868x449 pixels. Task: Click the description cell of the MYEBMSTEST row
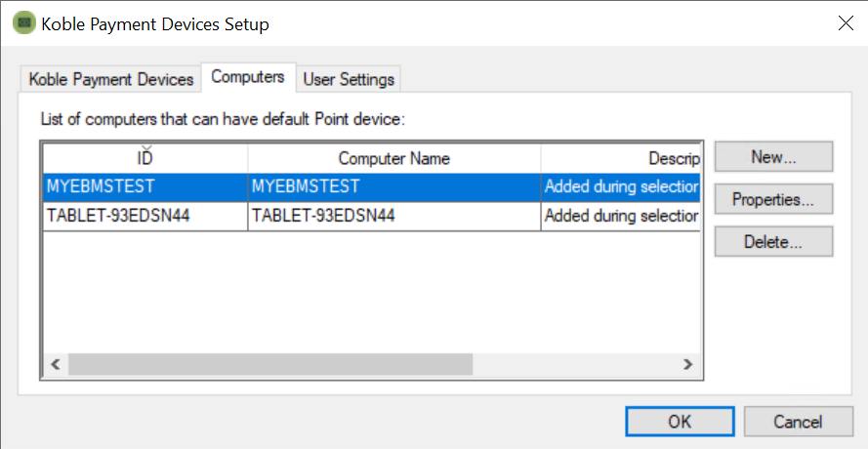pos(621,186)
